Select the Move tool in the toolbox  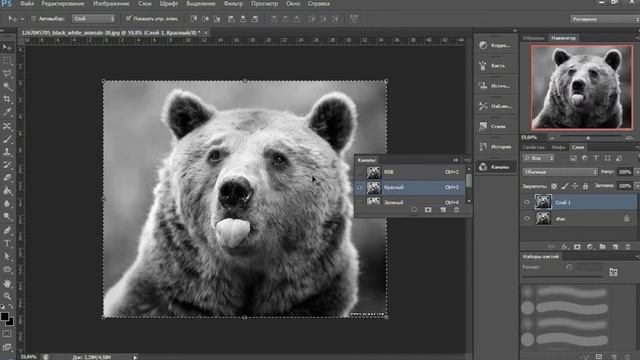[x=7, y=47]
